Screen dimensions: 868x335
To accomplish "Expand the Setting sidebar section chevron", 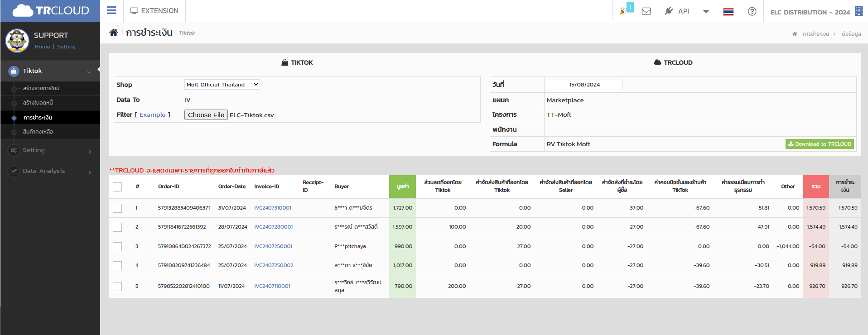I will coord(90,151).
